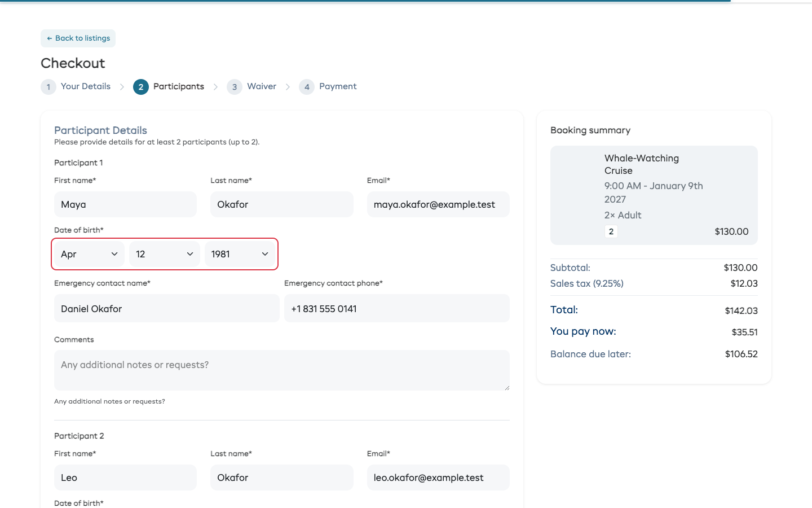Click Participant 1 first name field Maya
This screenshot has width=812, height=508.
point(125,204)
